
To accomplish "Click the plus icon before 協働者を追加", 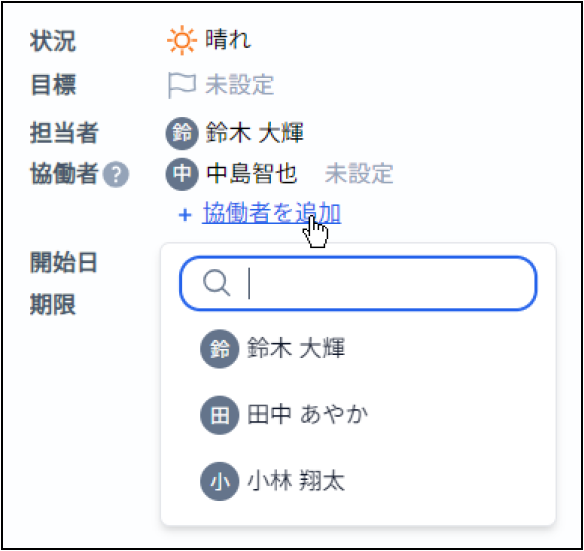I will (x=185, y=215).
